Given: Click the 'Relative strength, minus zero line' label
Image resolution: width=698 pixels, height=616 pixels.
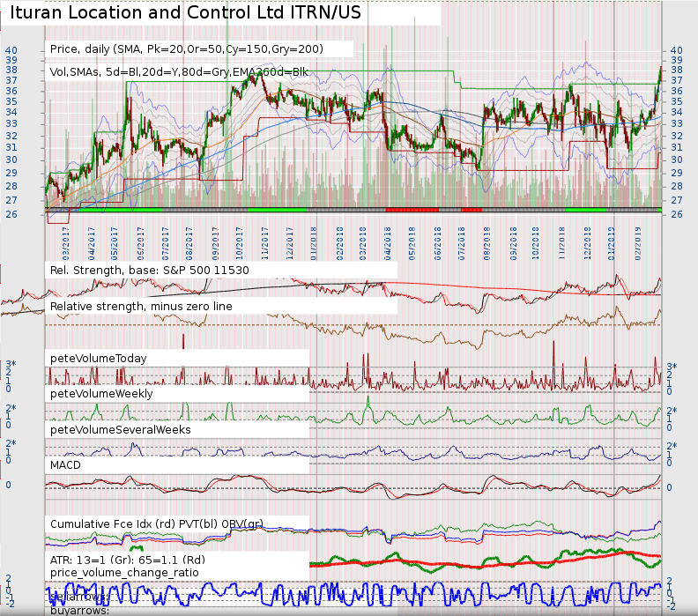Looking at the screenshot, I should tap(141, 306).
